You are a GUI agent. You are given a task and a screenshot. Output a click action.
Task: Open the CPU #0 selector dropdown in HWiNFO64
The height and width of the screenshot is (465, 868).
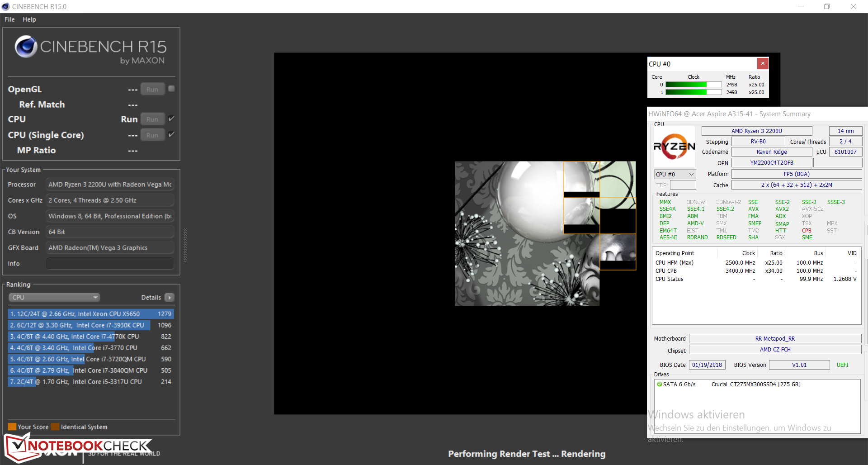675,174
